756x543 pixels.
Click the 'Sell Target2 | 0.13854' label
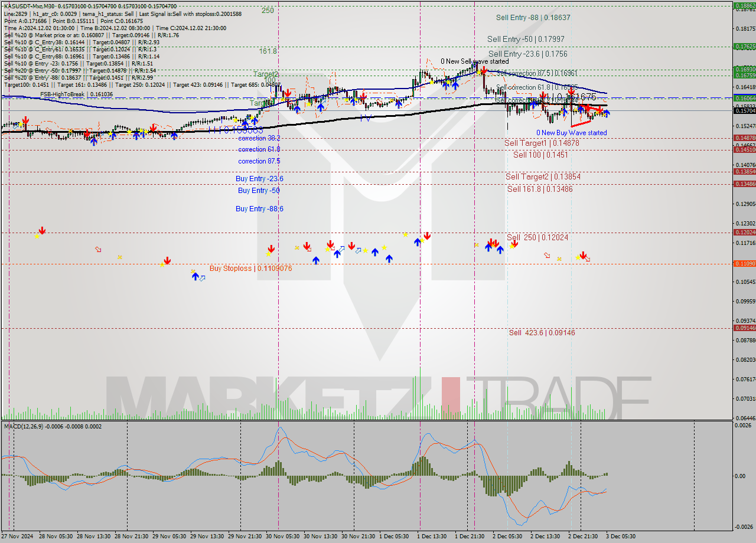pos(543,176)
